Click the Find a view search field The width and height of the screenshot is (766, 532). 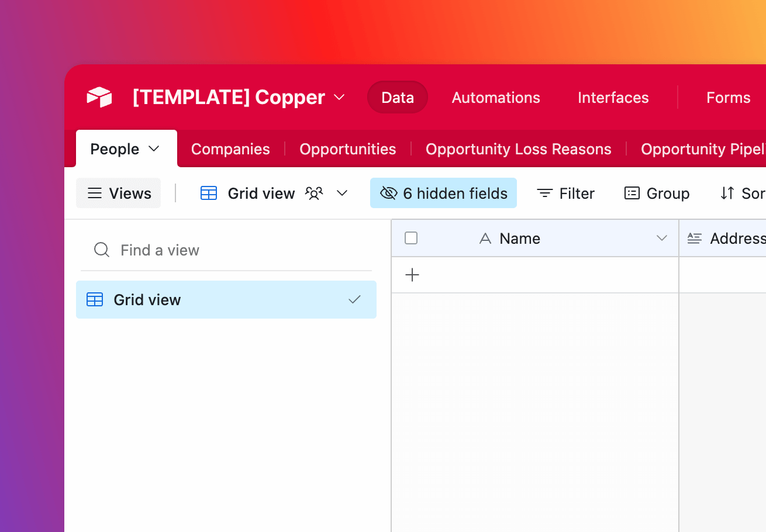226,250
